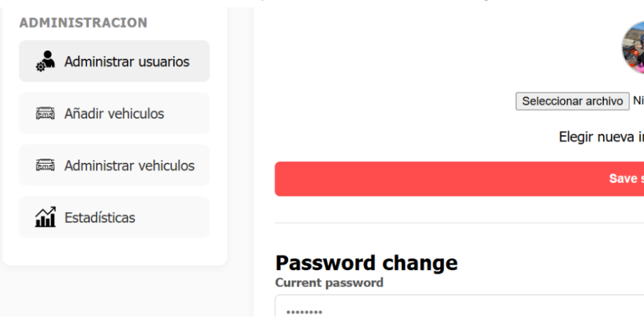Screen dimensions: 644x318
Task: Click the bar chart icon for Estadísticas
Action: tap(45, 218)
